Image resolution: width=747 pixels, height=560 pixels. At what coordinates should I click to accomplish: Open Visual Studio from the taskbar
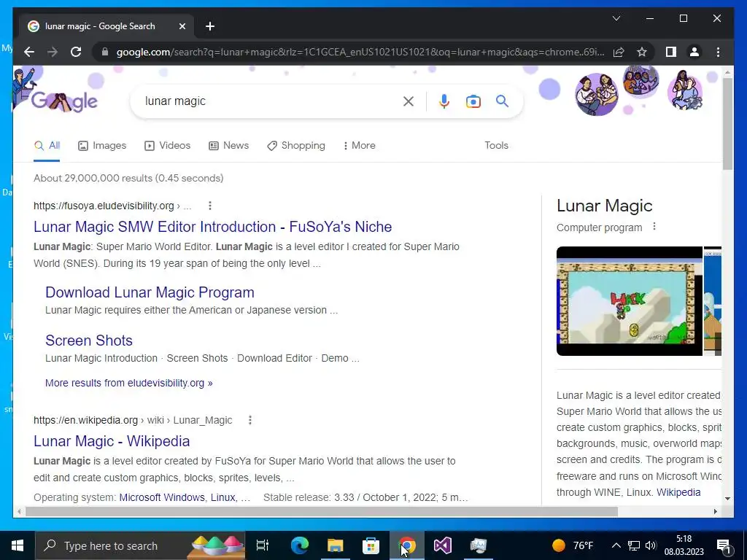(443, 545)
